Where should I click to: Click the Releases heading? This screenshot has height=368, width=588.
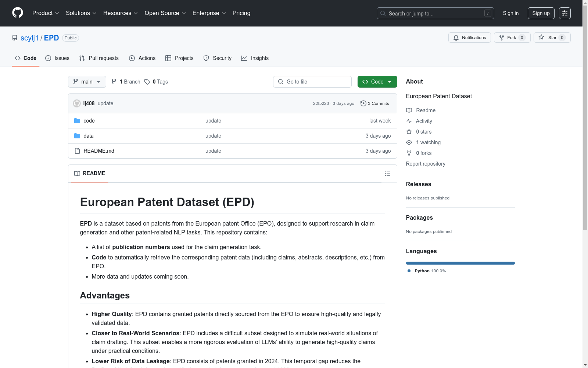coord(419,184)
